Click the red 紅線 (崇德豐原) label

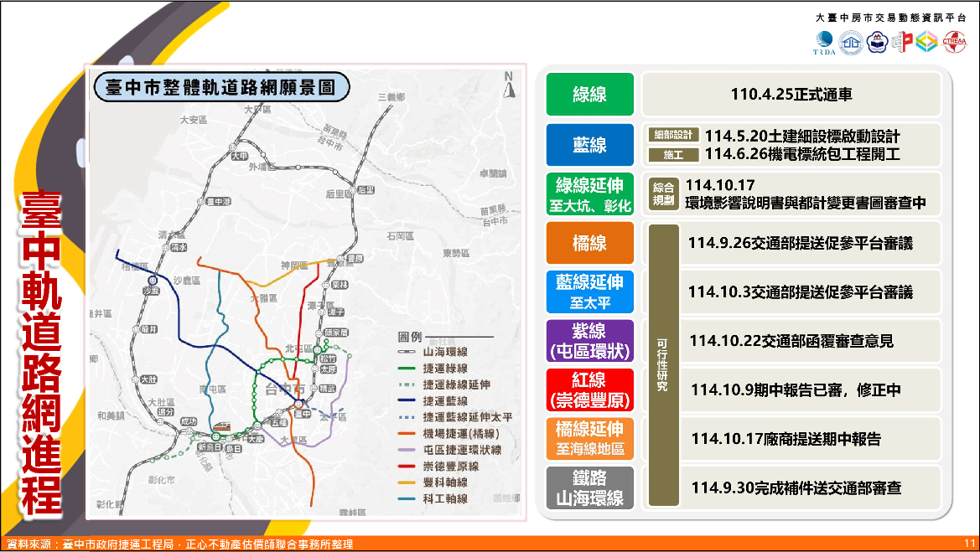(x=589, y=389)
